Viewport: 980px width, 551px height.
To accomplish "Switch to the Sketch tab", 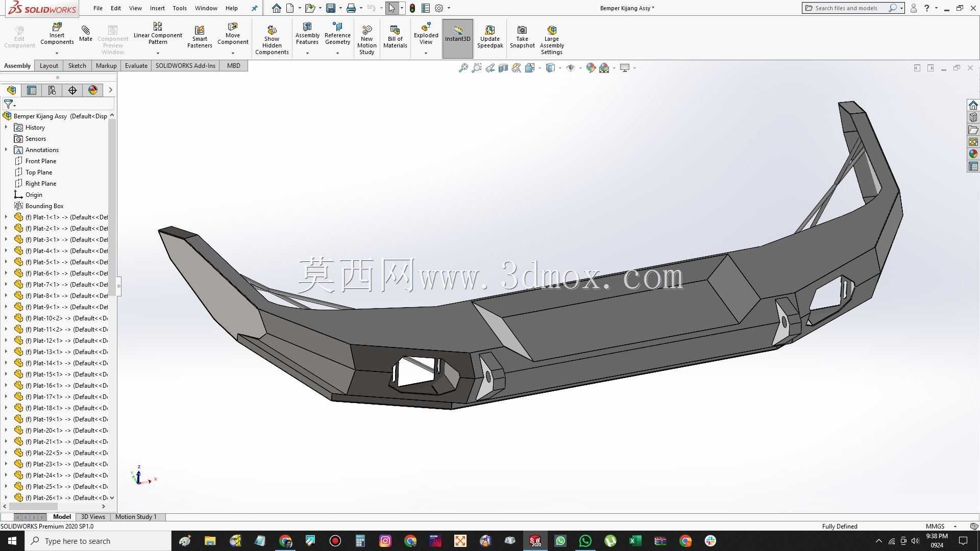I will point(77,66).
